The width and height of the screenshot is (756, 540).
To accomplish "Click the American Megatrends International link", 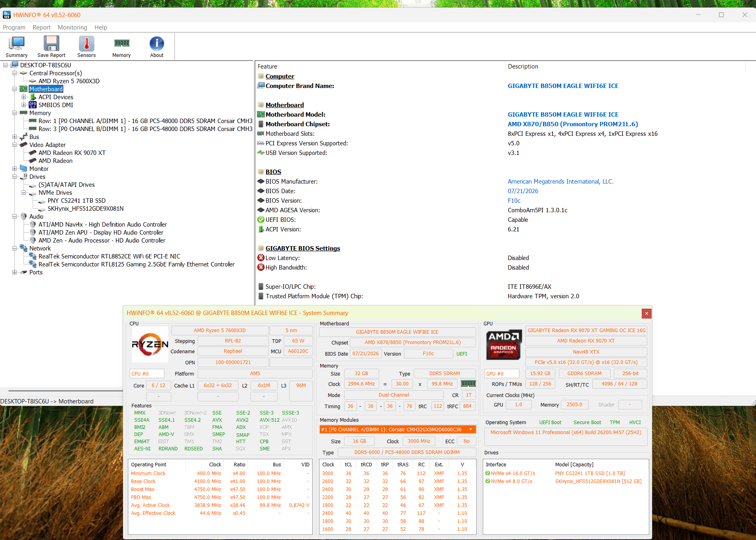I will pos(560,182).
